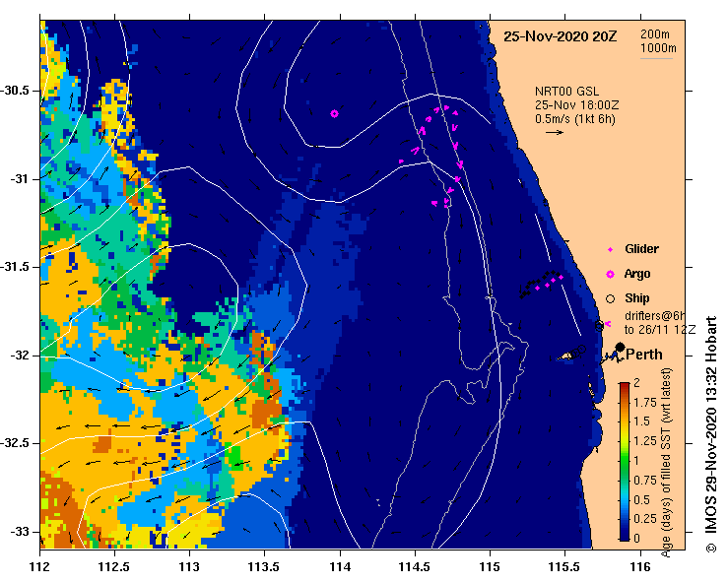Click the 'drifters@6h' legend text
Screen dimensions: 728x583
click(x=655, y=316)
